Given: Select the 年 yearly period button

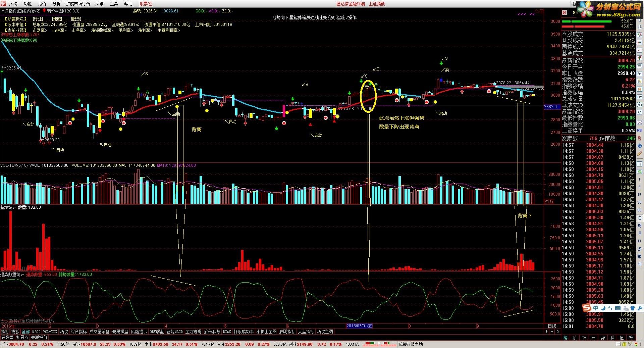Looking at the screenshot, I should [640, 264].
